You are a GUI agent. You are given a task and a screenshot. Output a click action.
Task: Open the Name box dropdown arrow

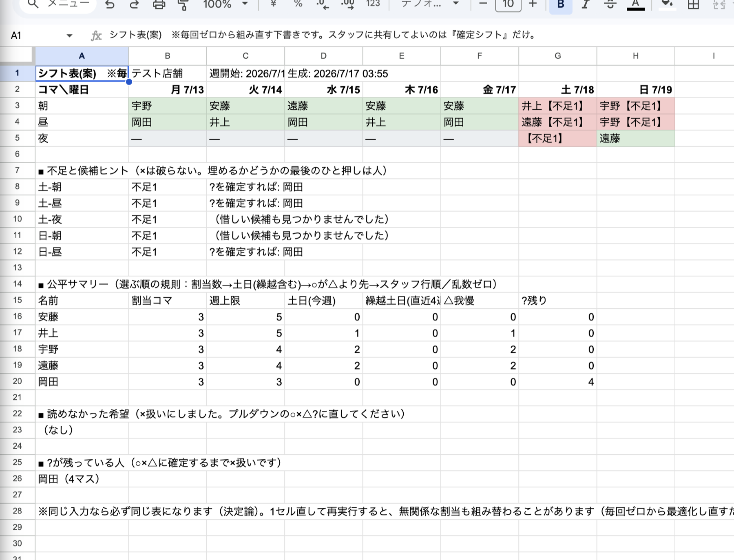69,35
